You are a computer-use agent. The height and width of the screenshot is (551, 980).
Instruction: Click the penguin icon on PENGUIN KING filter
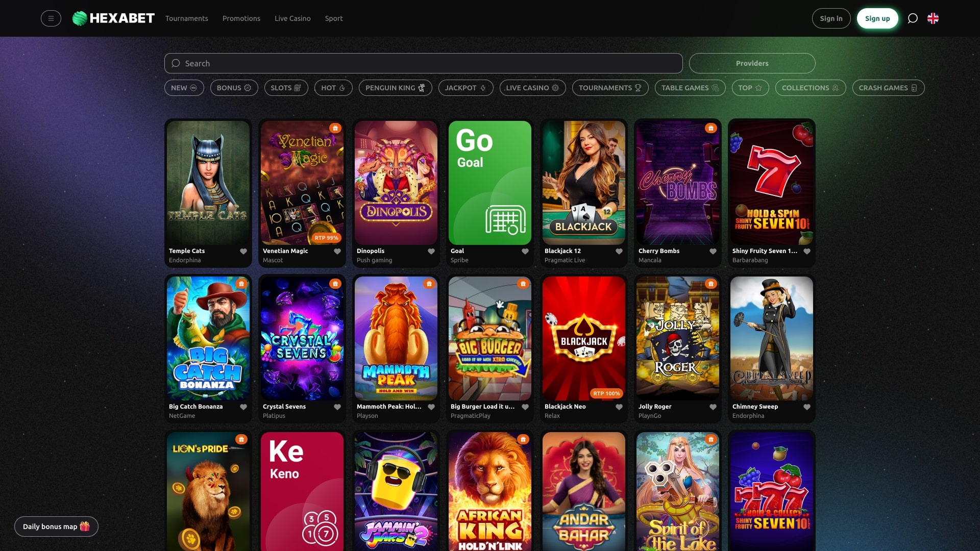pyautogui.click(x=422, y=87)
